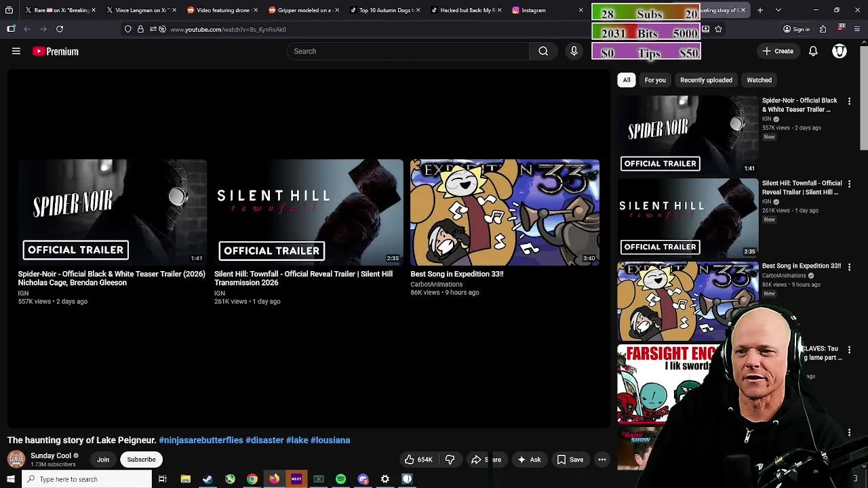
Task: Switch to the Top 10 Autumn Dogs tab
Action: tap(385, 10)
